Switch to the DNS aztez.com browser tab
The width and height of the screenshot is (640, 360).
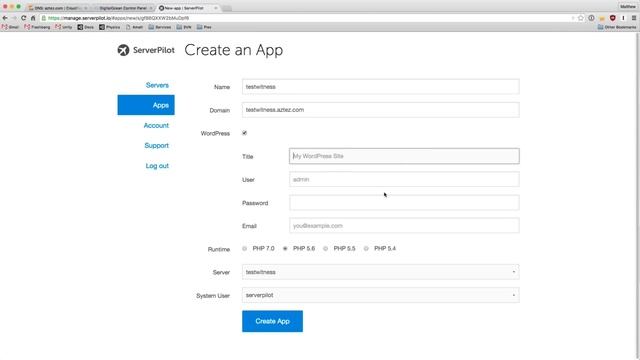[x=58, y=8]
